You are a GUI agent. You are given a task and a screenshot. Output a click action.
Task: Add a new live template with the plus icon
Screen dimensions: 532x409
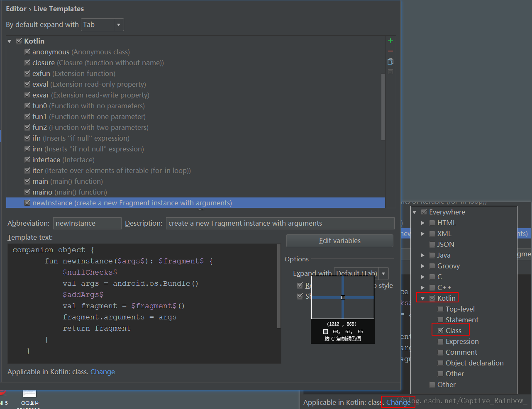[390, 41]
